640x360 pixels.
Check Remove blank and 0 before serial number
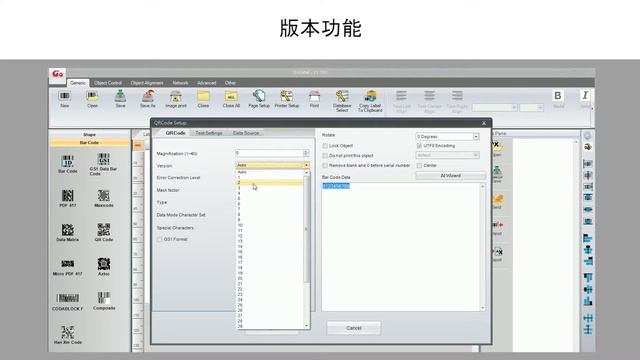pos(325,166)
